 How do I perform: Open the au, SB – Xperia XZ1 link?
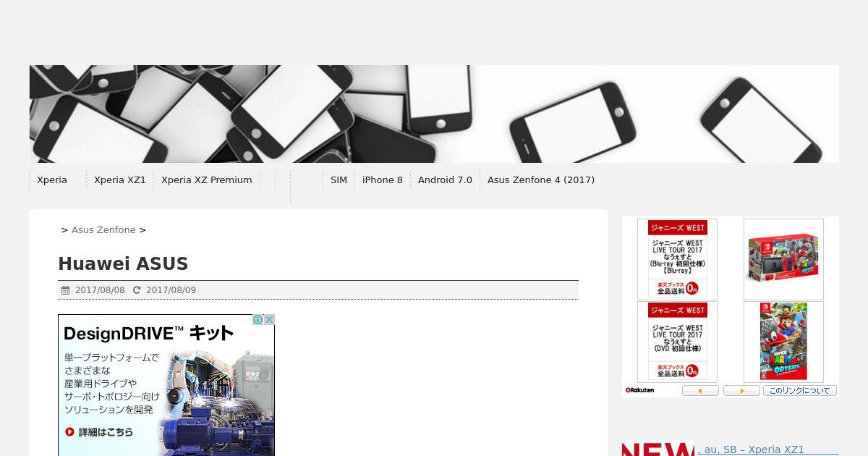pos(752,449)
